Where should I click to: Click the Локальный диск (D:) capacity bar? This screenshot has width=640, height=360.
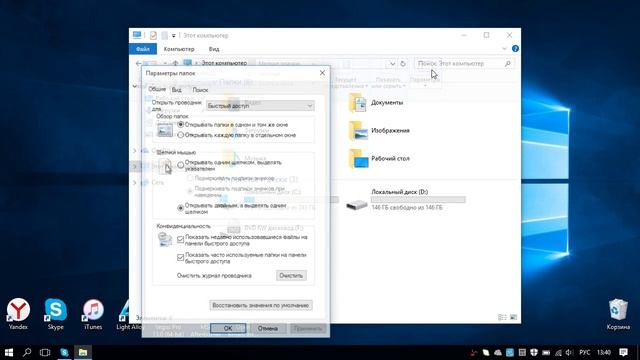pos(418,200)
